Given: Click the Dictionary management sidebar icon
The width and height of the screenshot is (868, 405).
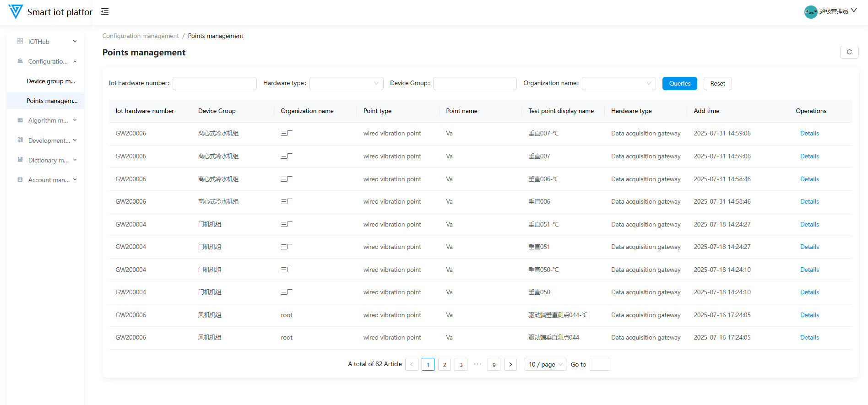Looking at the screenshot, I should pos(20,160).
